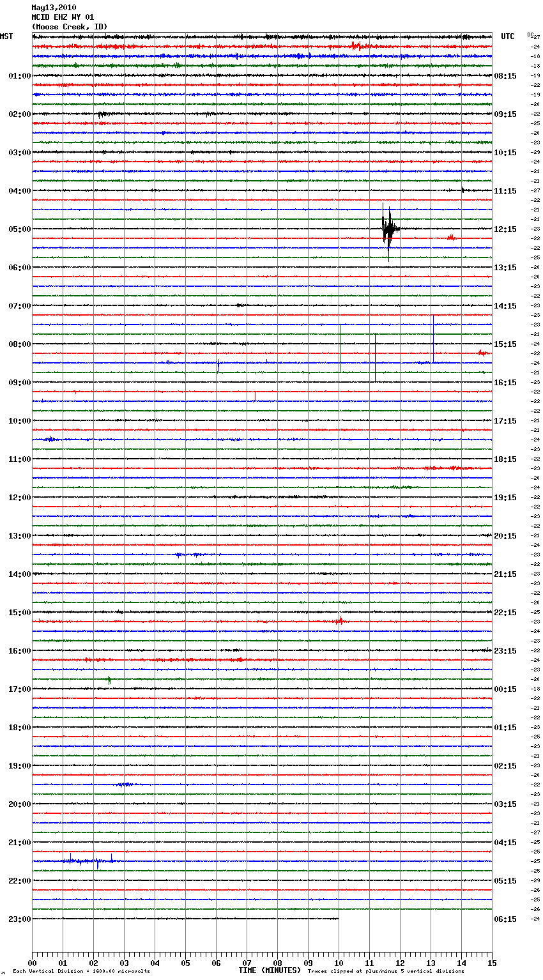Click the 08:15 UTC time label
543x980 pixels.
tap(505, 76)
